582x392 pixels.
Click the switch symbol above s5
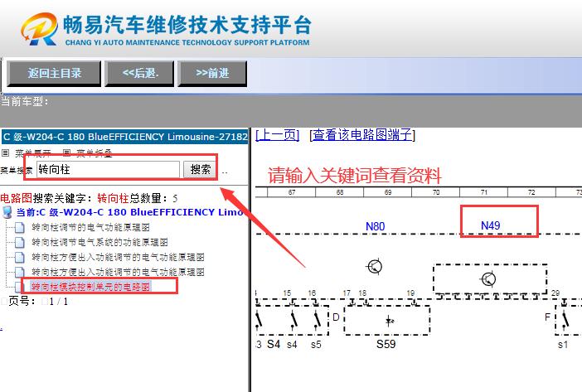click(318, 320)
